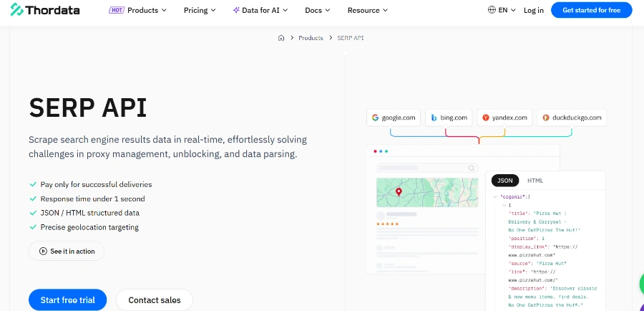Click "Precise geolocation targeting" text
Viewport: 644px width, 311px height.
(89, 227)
